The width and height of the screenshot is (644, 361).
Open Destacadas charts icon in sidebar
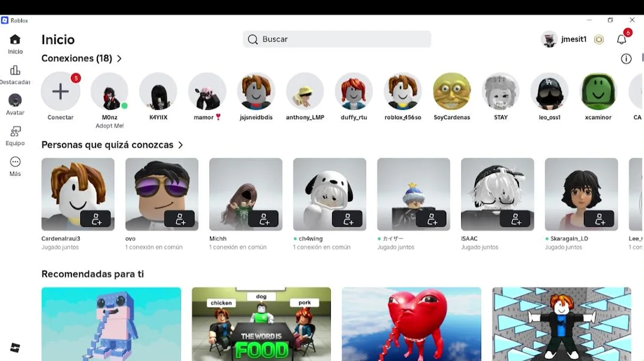[x=15, y=70]
